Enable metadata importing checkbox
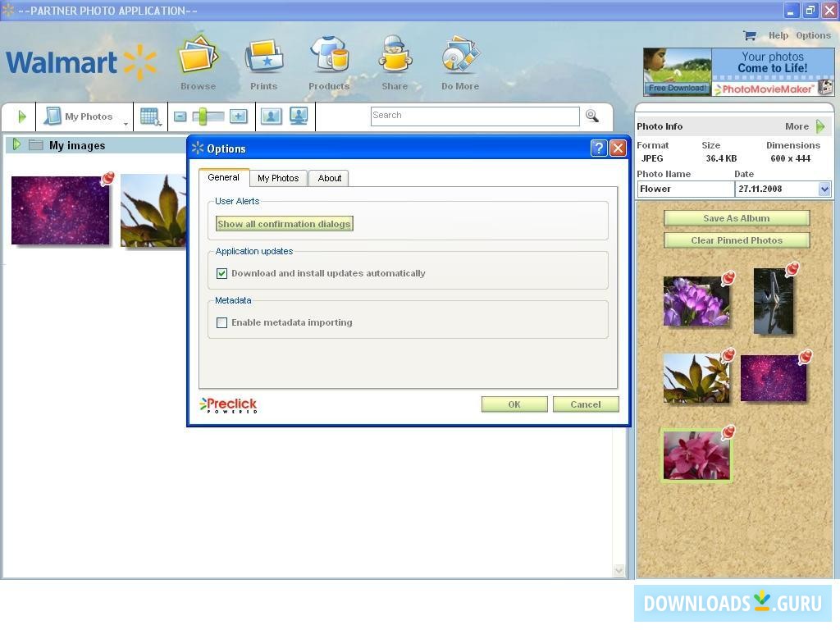This screenshot has width=840, height=630. pyautogui.click(x=221, y=323)
